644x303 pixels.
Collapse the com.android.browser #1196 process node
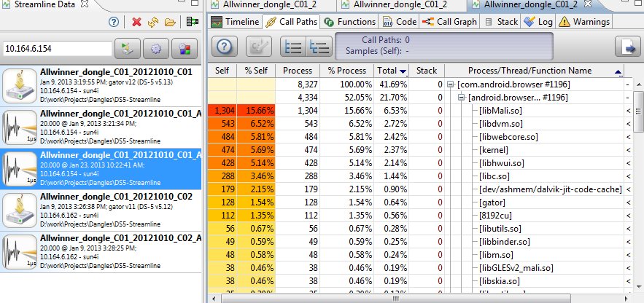(x=450, y=85)
